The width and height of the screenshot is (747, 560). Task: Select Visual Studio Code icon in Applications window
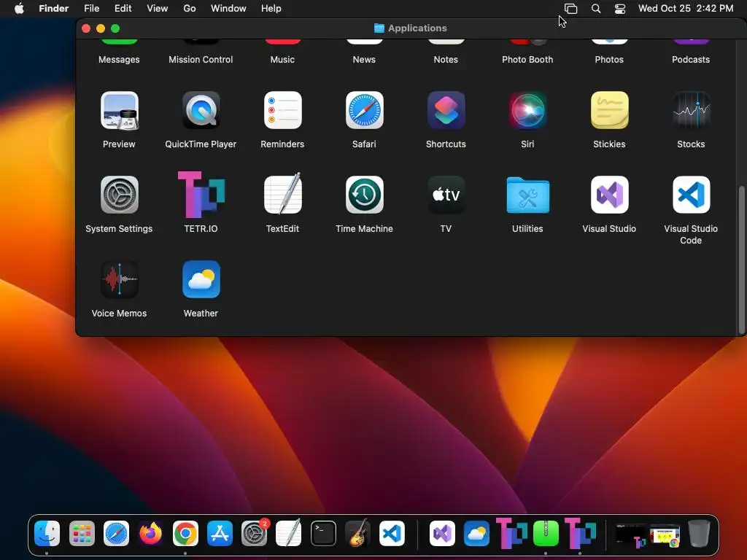(691, 195)
